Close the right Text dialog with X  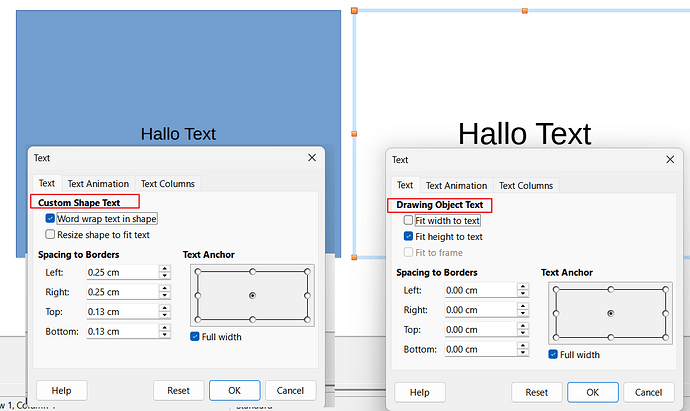point(667,159)
